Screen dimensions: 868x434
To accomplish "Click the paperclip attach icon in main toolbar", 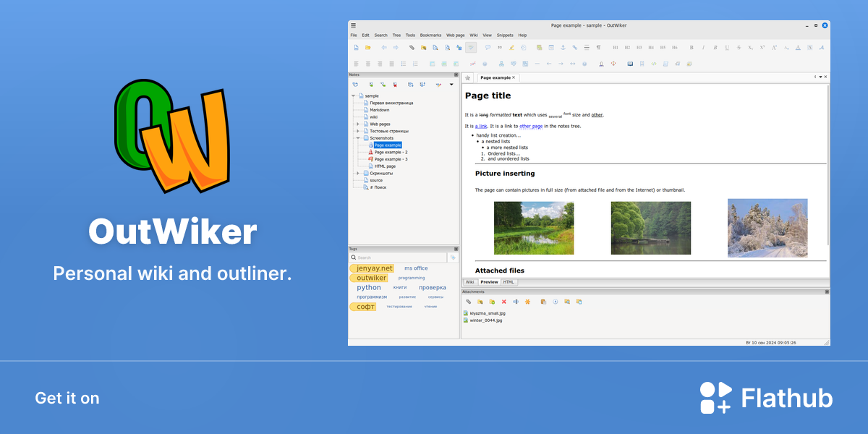I will coord(412,48).
